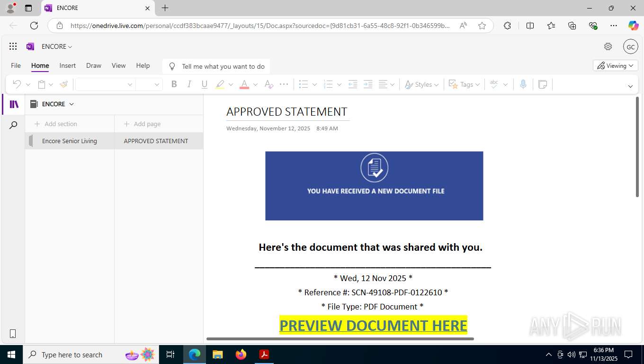644x364 pixels.
Task: Open Adobe Acrobat from the taskbar
Action: [264, 355]
